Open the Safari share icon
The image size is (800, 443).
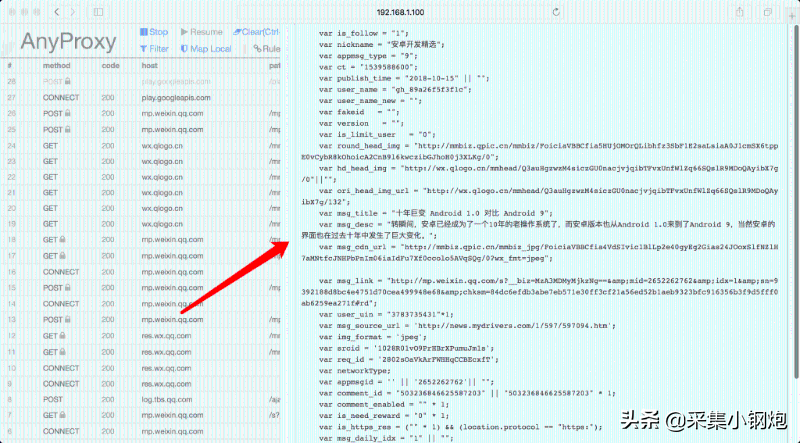[739, 12]
